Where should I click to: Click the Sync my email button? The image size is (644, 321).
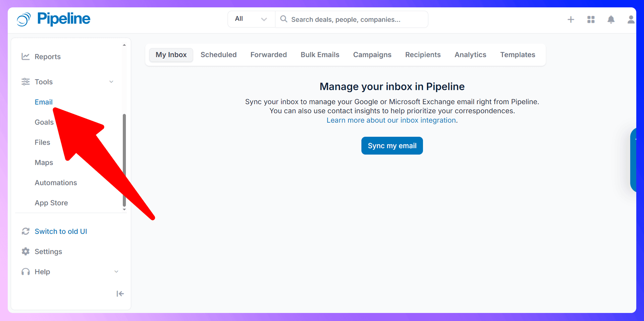pyautogui.click(x=392, y=146)
